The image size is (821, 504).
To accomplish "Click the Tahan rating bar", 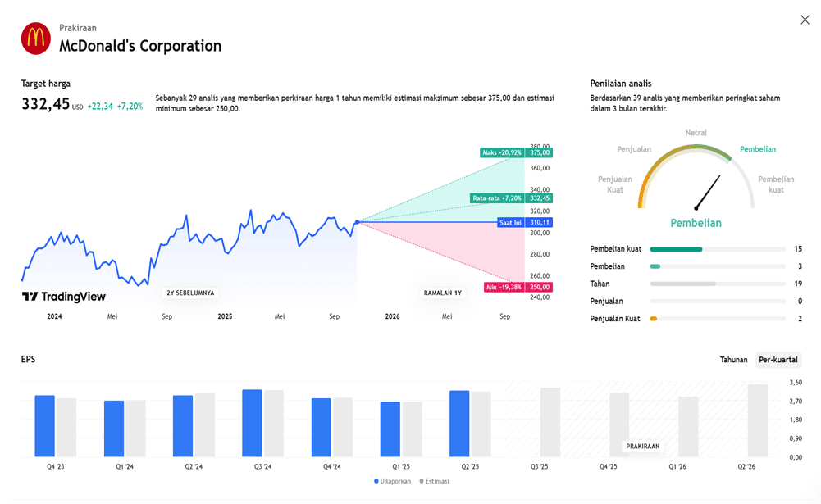I will pos(716,284).
